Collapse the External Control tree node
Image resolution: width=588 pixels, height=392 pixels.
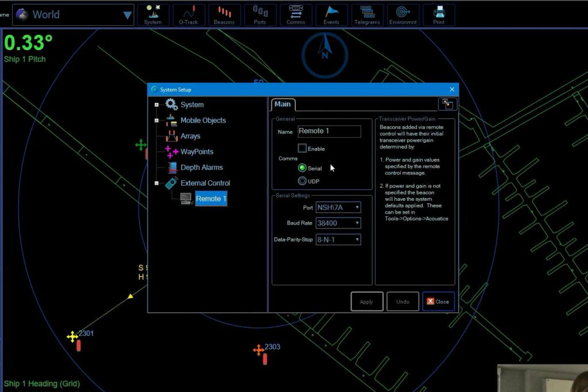point(156,183)
